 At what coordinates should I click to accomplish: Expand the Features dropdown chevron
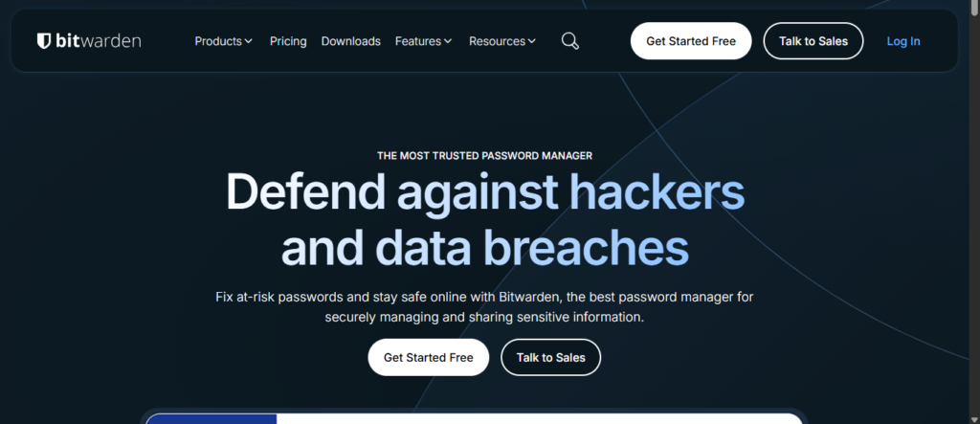pos(448,41)
